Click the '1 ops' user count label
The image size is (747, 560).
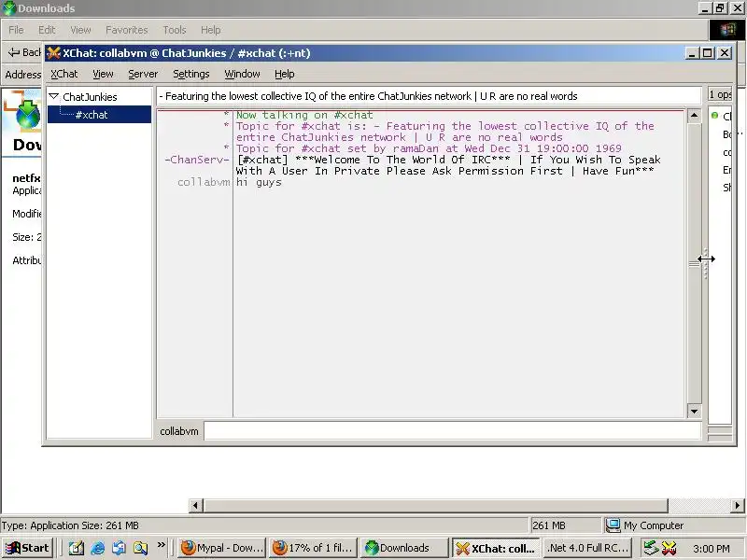coord(720,95)
